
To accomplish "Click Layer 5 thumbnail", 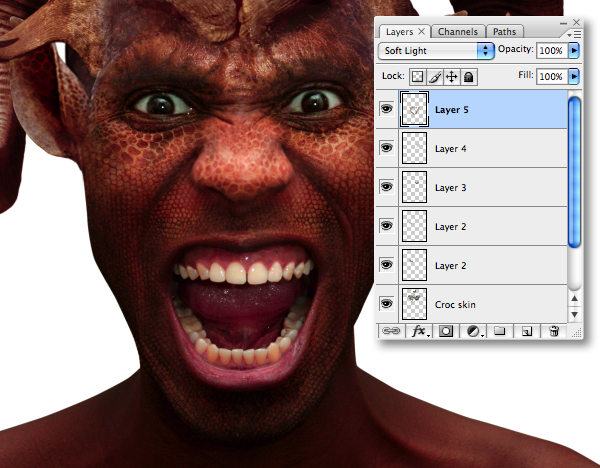I will pyautogui.click(x=414, y=109).
